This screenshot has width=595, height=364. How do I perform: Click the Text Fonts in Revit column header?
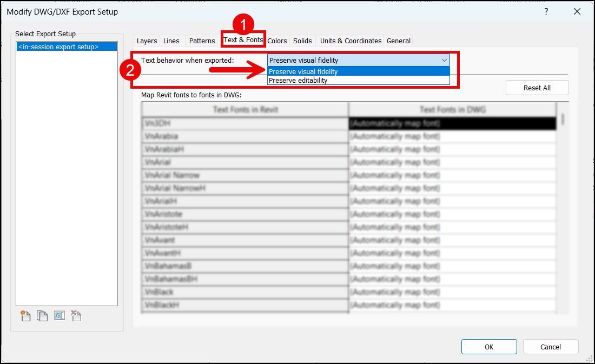click(245, 110)
